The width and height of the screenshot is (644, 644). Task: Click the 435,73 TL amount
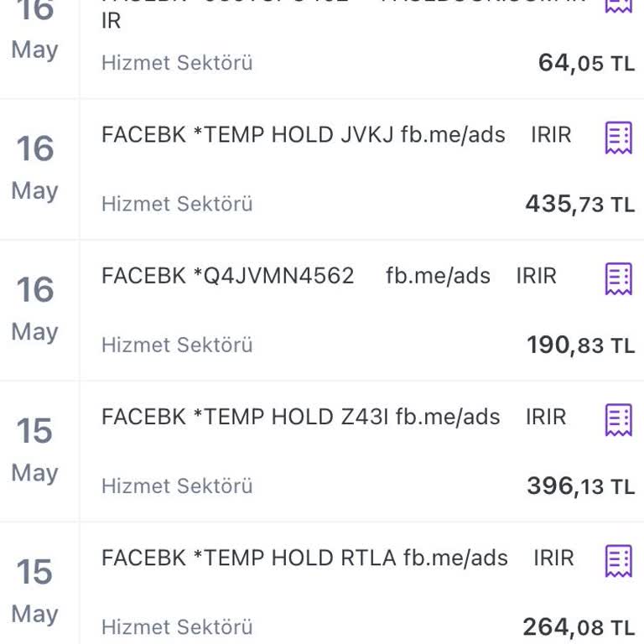pos(579,204)
